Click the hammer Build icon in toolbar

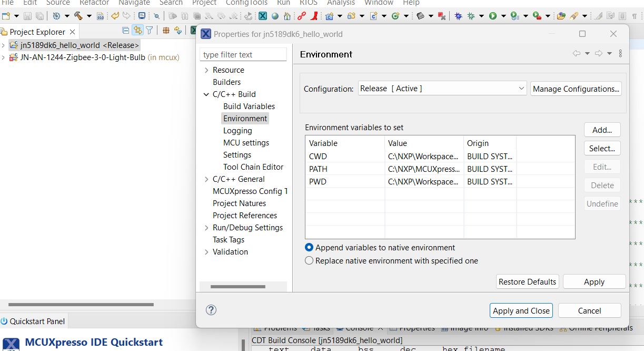[x=78, y=16]
